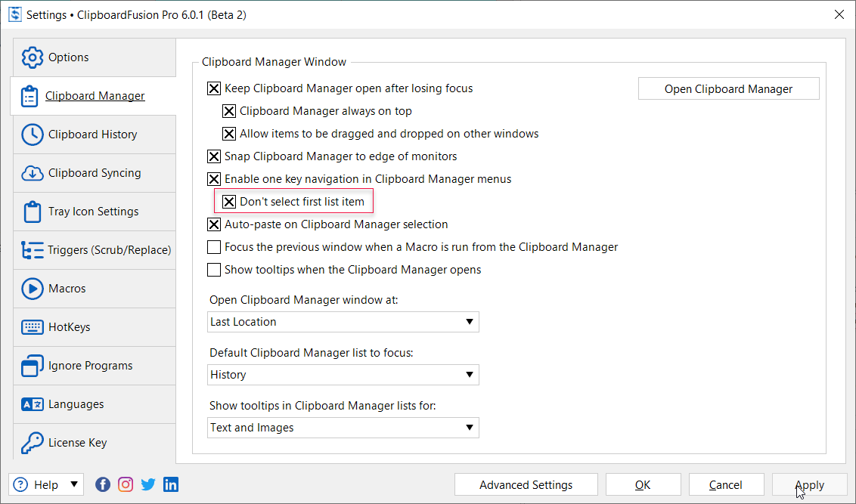Disable Clipboard Manager always on top
856x504 pixels.
click(x=230, y=111)
